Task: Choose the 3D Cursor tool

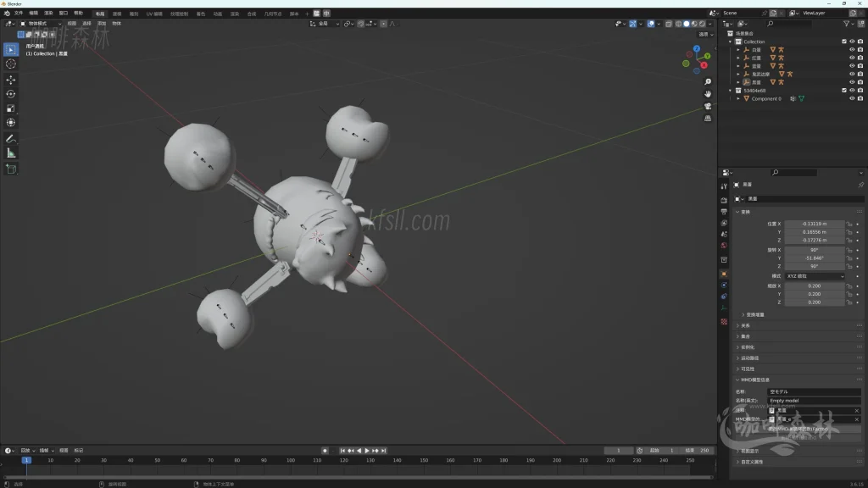Action: pyautogui.click(x=11, y=64)
